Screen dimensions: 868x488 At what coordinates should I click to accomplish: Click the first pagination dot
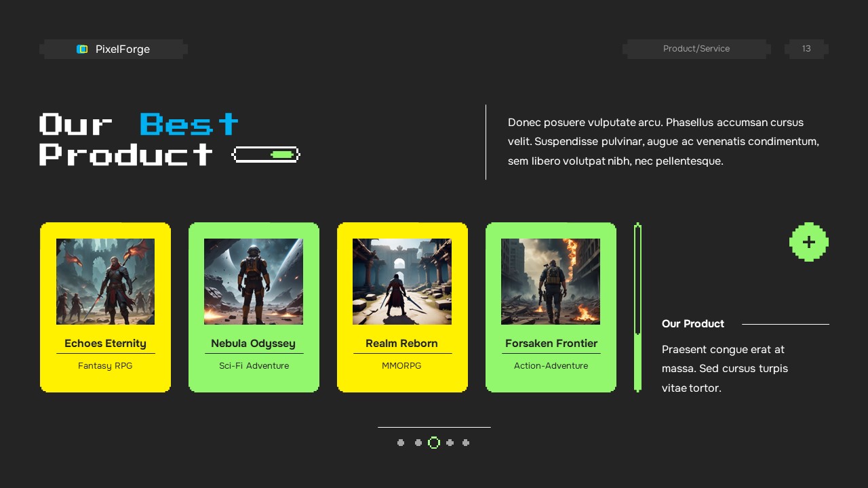[401, 443]
